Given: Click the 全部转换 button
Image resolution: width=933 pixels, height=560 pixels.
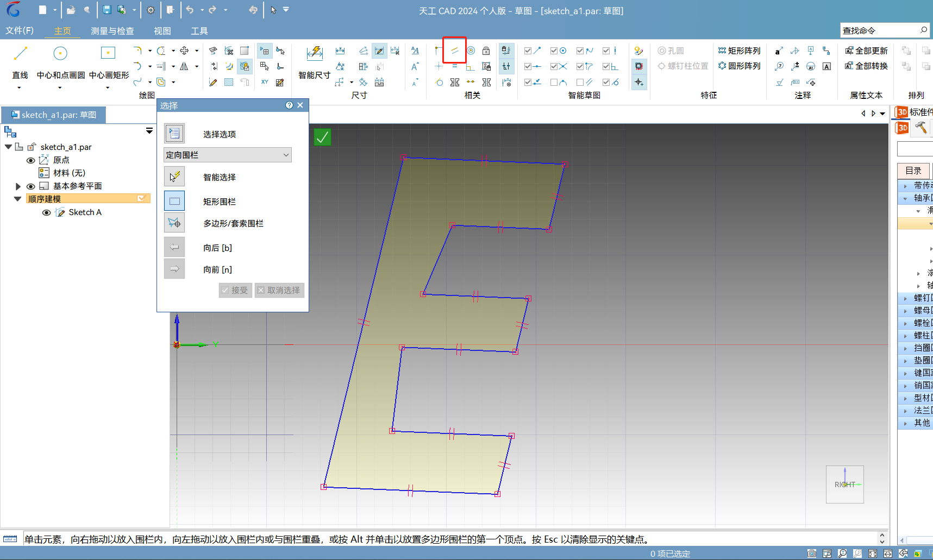Looking at the screenshot, I should pyautogui.click(x=866, y=66).
